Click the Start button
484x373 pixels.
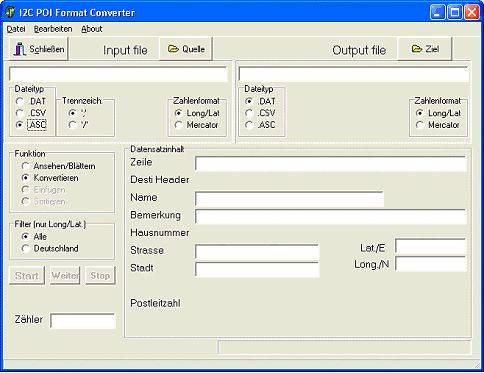pyautogui.click(x=27, y=276)
